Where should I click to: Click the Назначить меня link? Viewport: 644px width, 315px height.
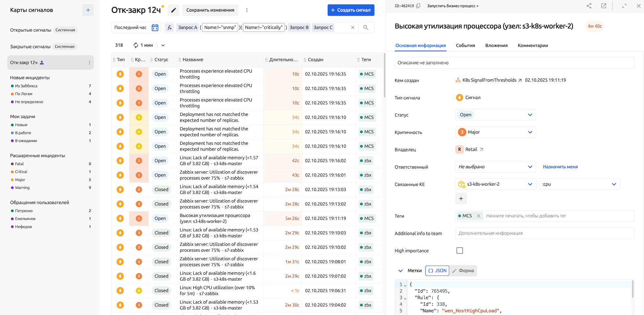(560, 167)
